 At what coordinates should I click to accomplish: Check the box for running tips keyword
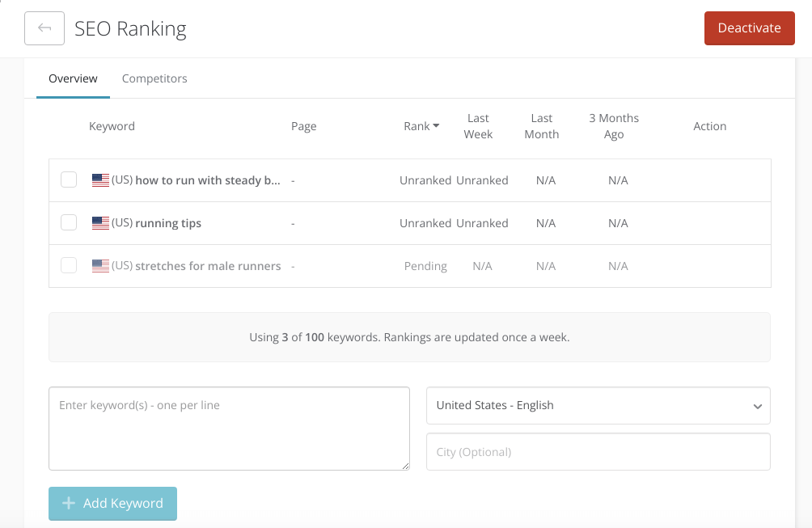[x=69, y=223]
